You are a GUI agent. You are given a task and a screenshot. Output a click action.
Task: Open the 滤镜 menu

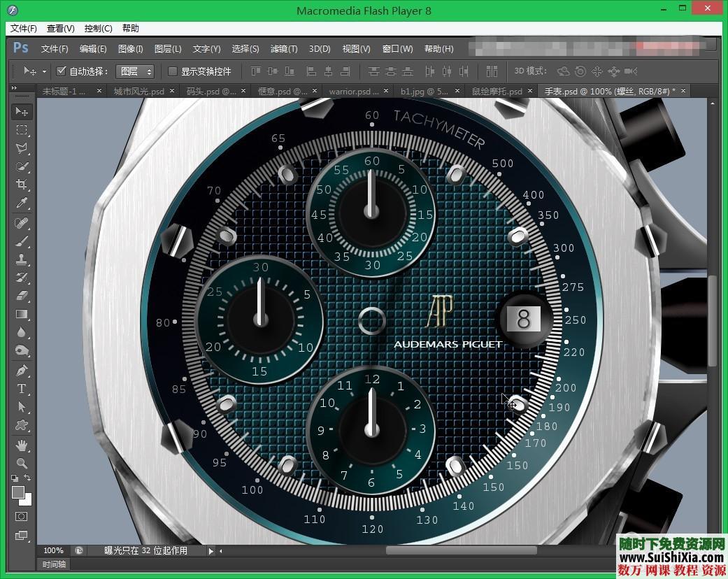[x=283, y=49]
